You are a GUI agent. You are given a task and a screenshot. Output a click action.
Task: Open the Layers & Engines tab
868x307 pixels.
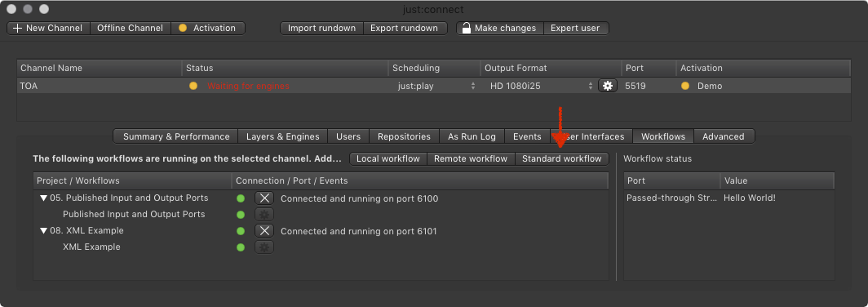click(x=283, y=136)
